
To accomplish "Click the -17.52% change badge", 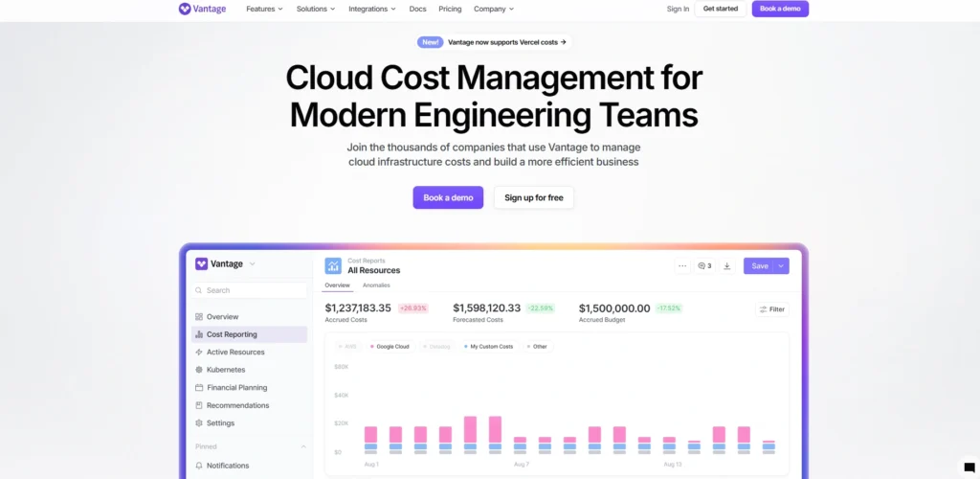I will 669,308.
